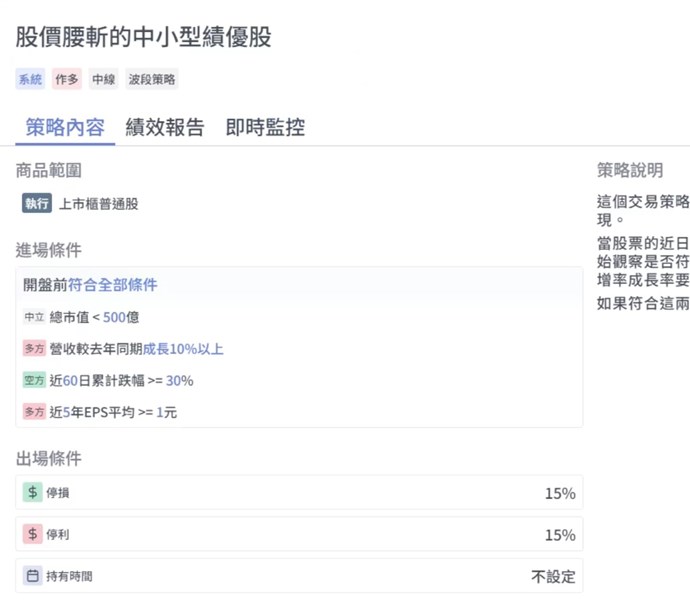Open the 即時監控 tab
This screenshot has width=690, height=609.
[265, 127]
